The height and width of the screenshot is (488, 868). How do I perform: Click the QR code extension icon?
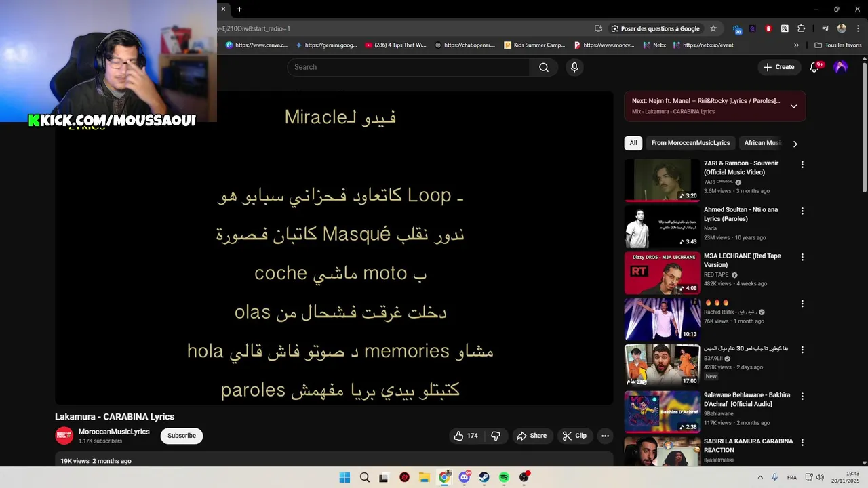click(785, 28)
